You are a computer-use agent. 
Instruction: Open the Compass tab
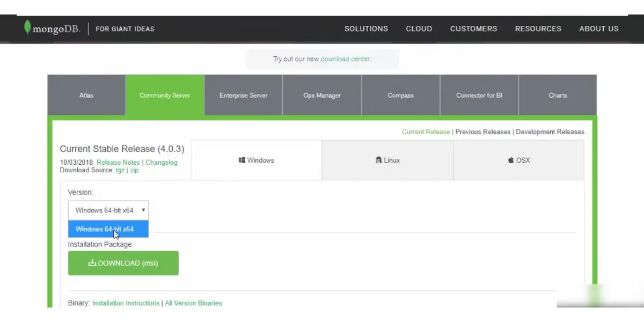(x=401, y=96)
